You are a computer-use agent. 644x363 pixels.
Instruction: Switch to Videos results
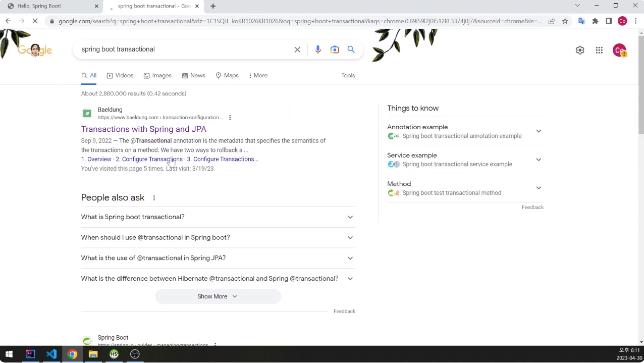point(120,75)
